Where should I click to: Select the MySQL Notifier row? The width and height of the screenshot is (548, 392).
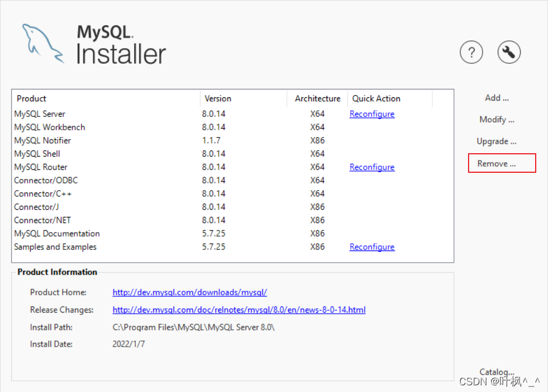tap(233, 140)
